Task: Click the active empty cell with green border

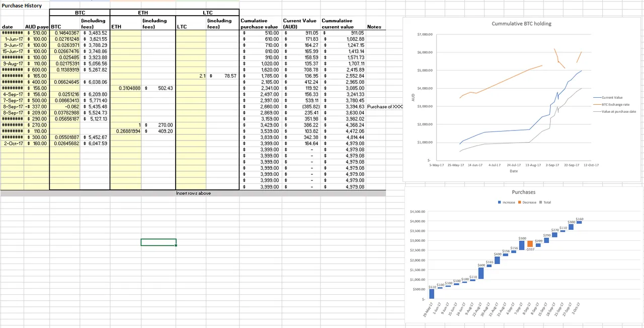Action: (x=158, y=242)
